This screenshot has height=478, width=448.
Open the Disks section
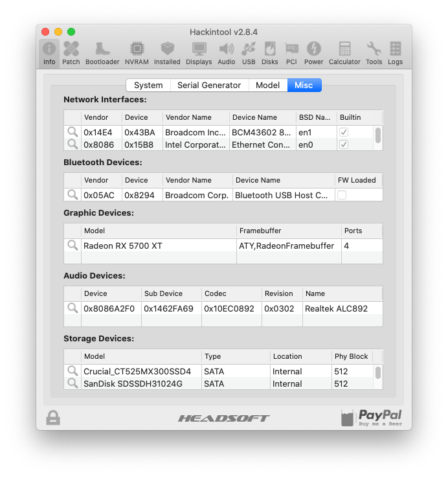pyautogui.click(x=270, y=54)
